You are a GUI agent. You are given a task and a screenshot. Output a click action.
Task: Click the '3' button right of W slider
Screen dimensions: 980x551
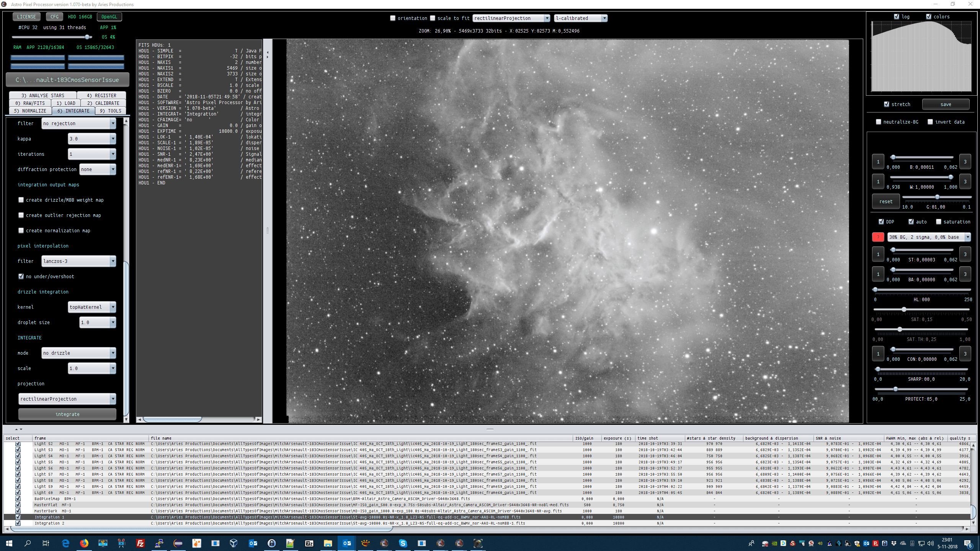coord(965,182)
